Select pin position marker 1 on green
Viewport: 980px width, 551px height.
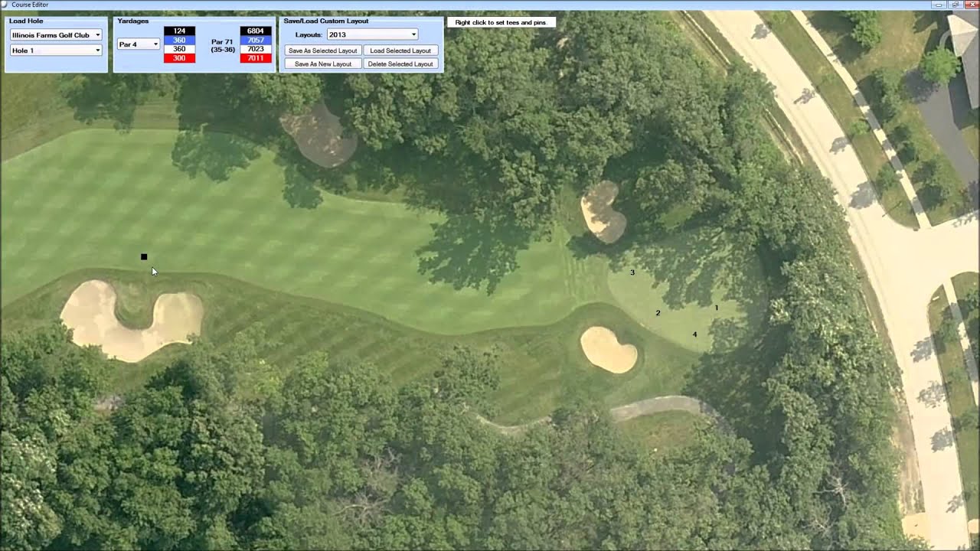coord(717,308)
